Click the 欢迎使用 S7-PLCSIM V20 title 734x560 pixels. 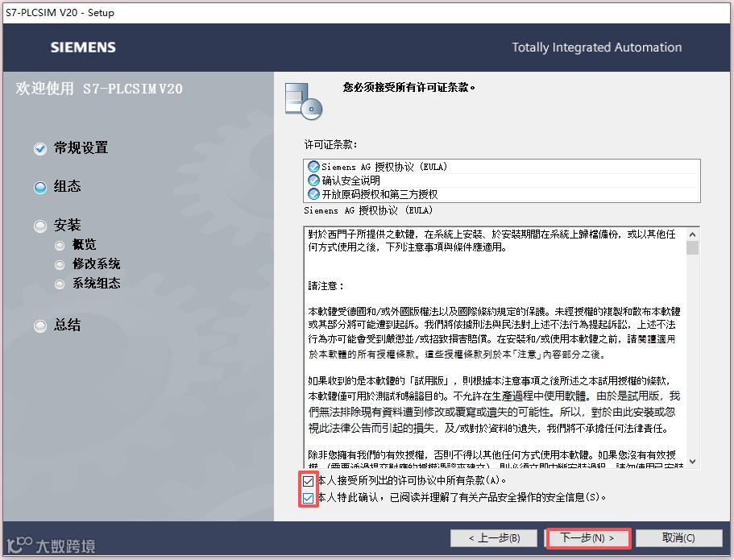[99, 89]
